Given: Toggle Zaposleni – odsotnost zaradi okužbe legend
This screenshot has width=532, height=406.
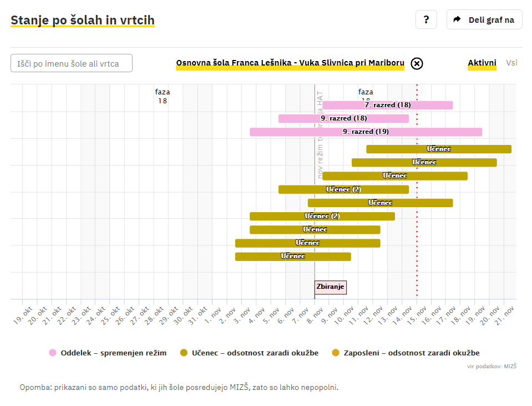Looking at the screenshot, I should (x=411, y=353).
